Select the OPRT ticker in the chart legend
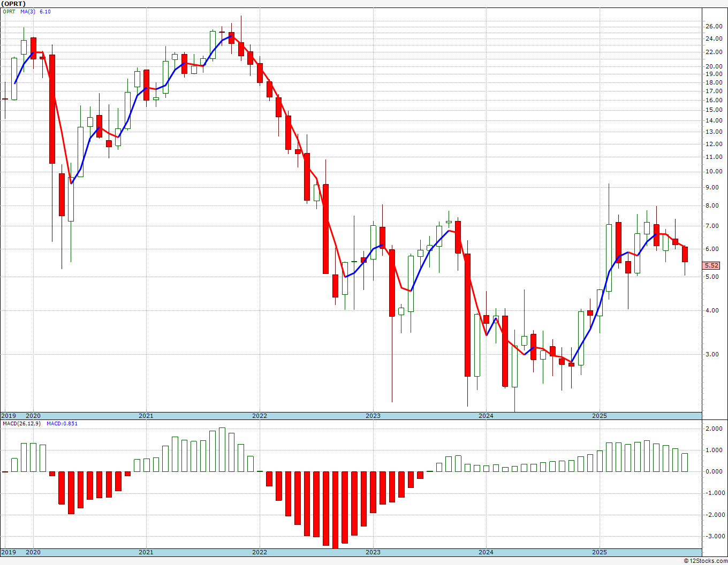The image size is (728, 565). pyautogui.click(x=9, y=12)
